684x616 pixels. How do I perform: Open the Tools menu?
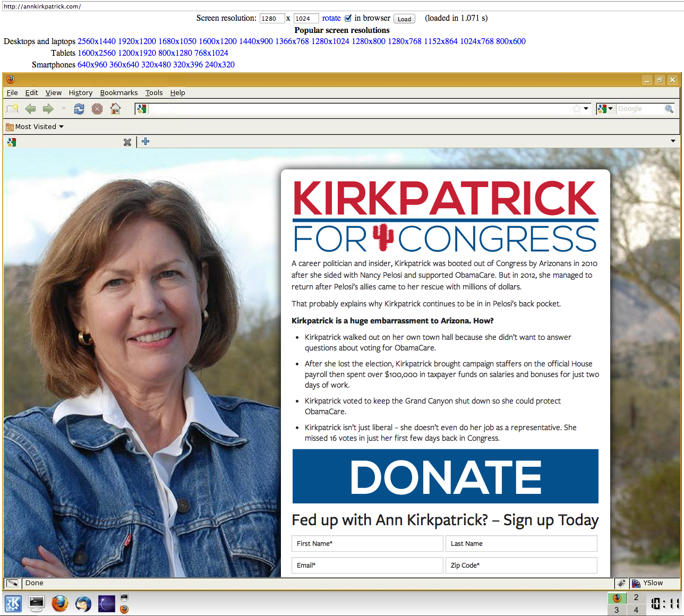click(154, 93)
